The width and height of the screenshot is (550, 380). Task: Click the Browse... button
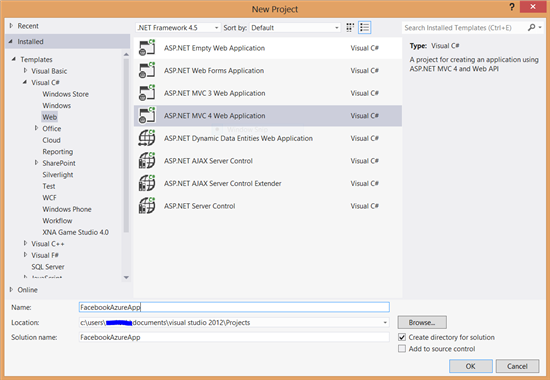(422, 322)
